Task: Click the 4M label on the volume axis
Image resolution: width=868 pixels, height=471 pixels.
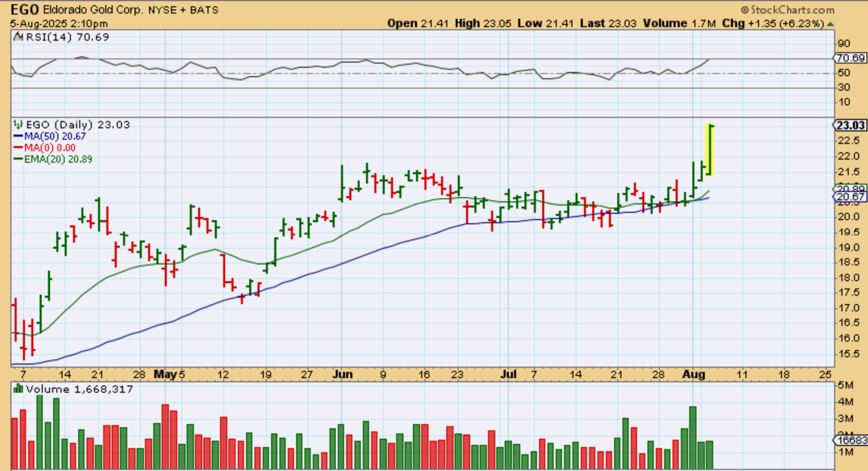Action: pos(846,402)
